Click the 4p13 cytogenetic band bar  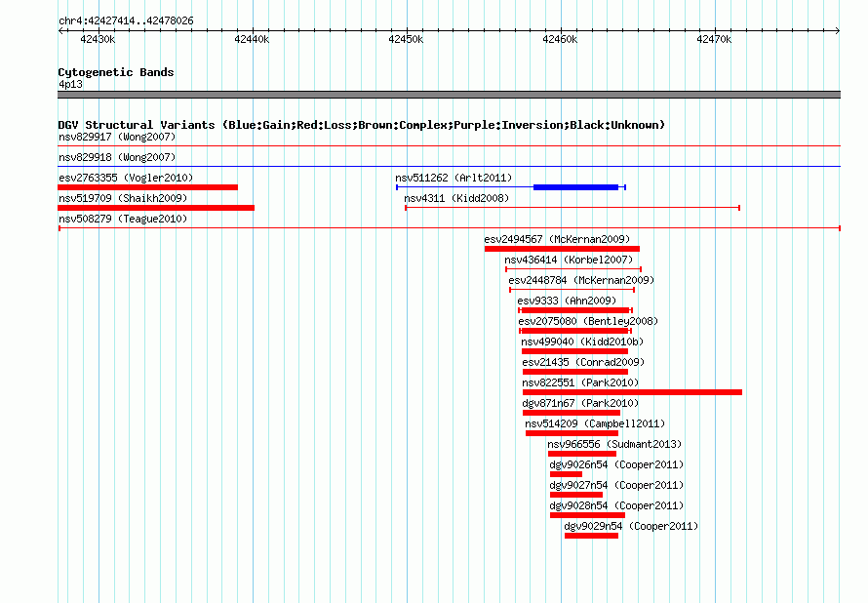449,95
